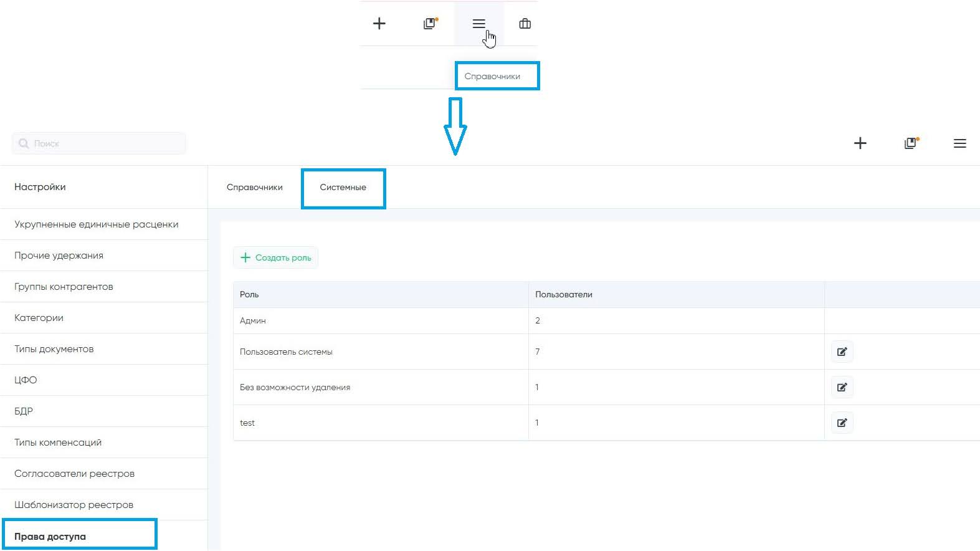Switch to the "Системные" tab
Image resolution: width=980 pixels, height=551 pixels.
(x=343, y=188)
